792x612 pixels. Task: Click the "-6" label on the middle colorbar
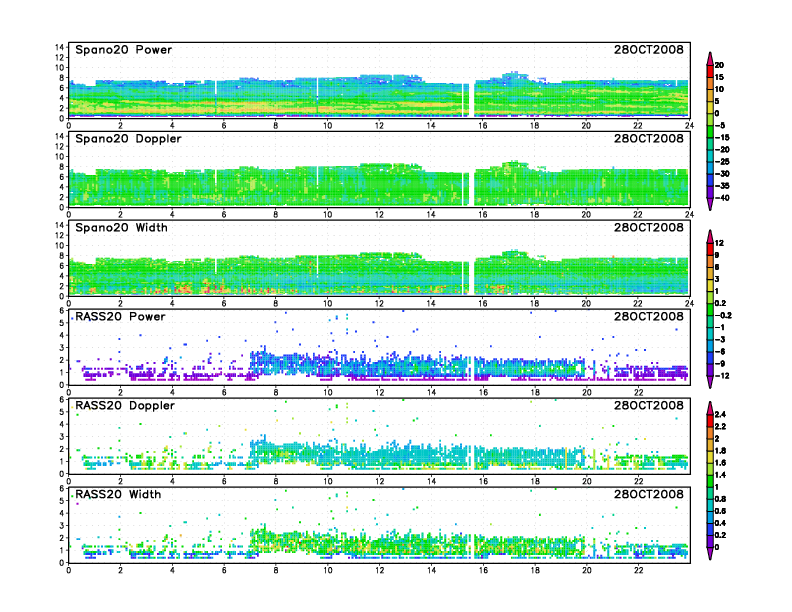coord(720,351)
